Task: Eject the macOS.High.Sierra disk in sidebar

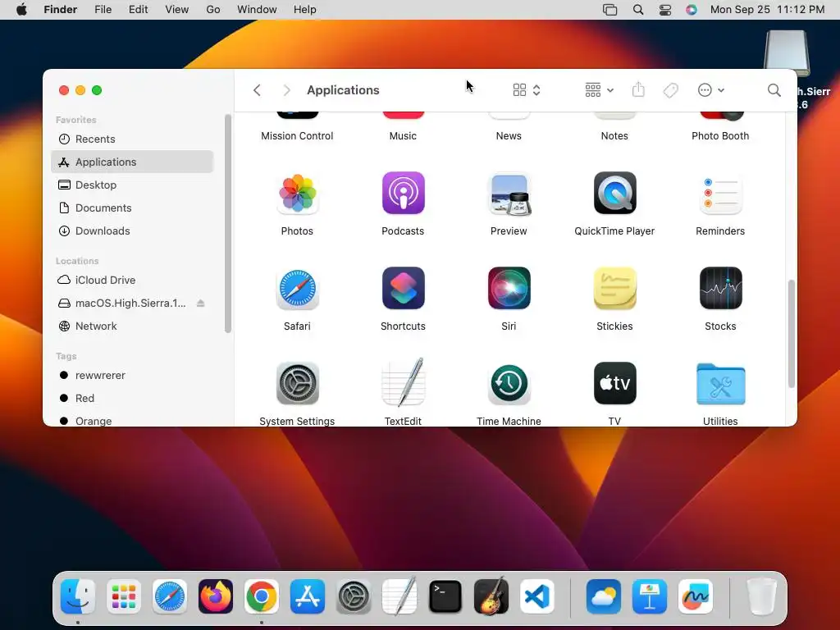Action: click(200, 304)
